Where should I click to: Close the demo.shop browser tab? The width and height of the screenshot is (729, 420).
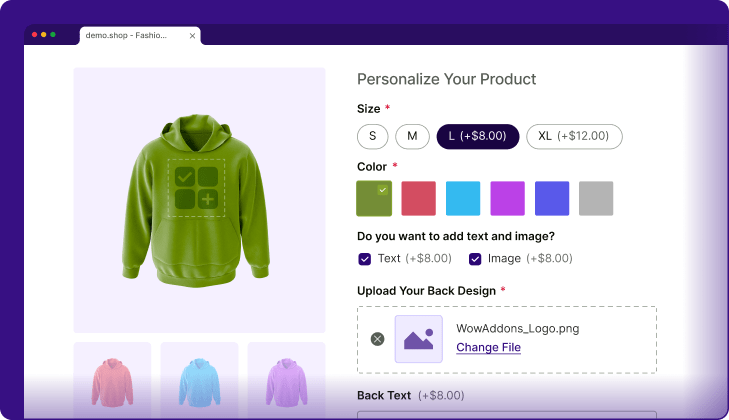[x=192, y=36]
